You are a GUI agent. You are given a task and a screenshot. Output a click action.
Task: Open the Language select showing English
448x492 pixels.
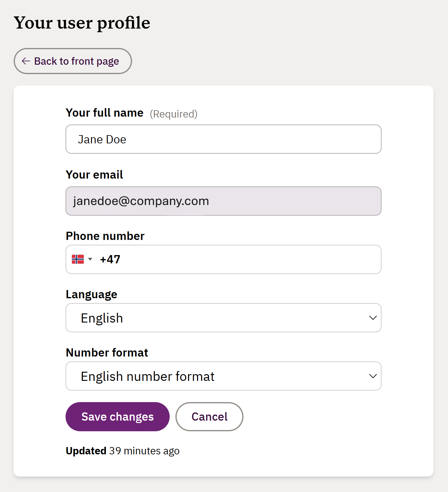coord(212,318)
